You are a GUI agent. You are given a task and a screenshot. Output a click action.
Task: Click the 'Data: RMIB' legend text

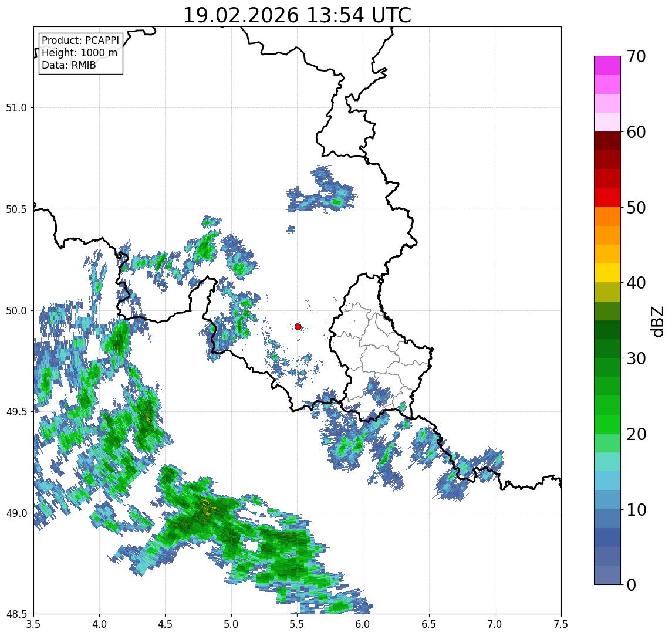click(69, 65)
